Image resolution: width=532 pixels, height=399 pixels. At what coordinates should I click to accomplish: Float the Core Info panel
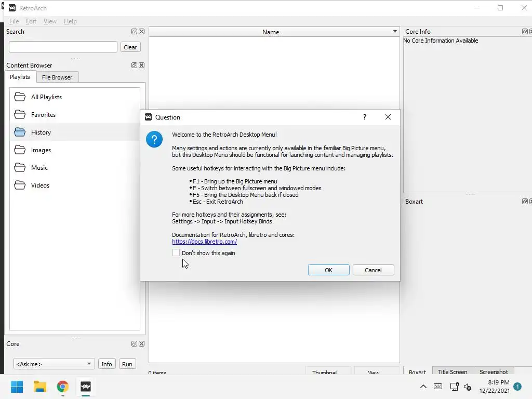tap(525, 32)
